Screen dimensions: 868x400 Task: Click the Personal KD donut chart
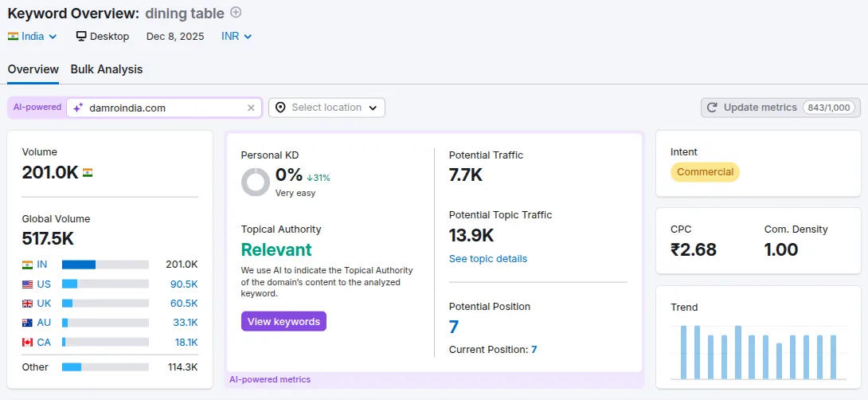point(256,182)
